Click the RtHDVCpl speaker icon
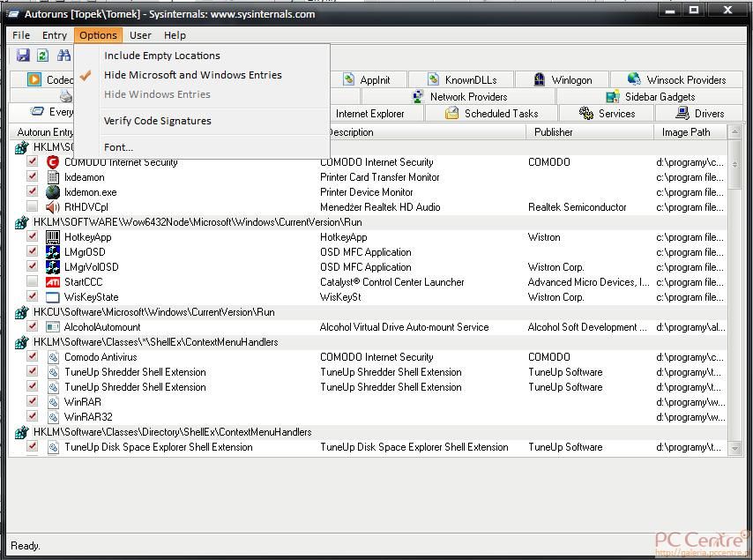Viewport: 753px width, 560px height. click(x=53, y=207)
